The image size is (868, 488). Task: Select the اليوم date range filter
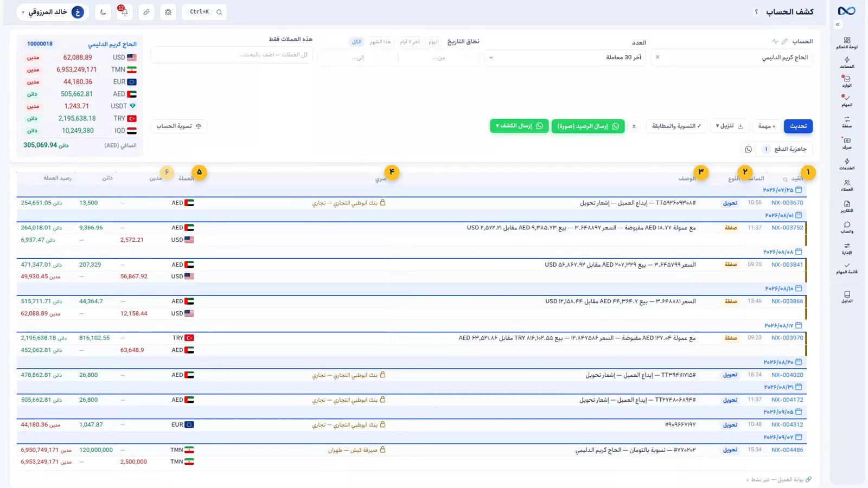433,42
